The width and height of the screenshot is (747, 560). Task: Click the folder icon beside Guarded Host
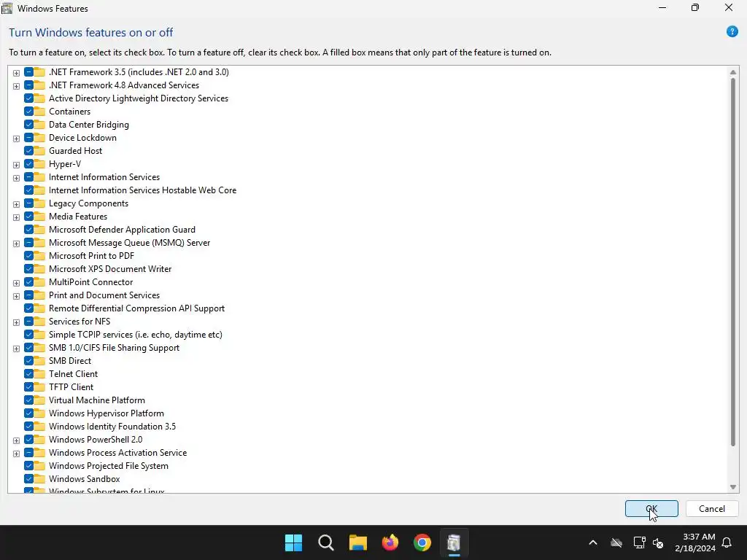[39, 151]
